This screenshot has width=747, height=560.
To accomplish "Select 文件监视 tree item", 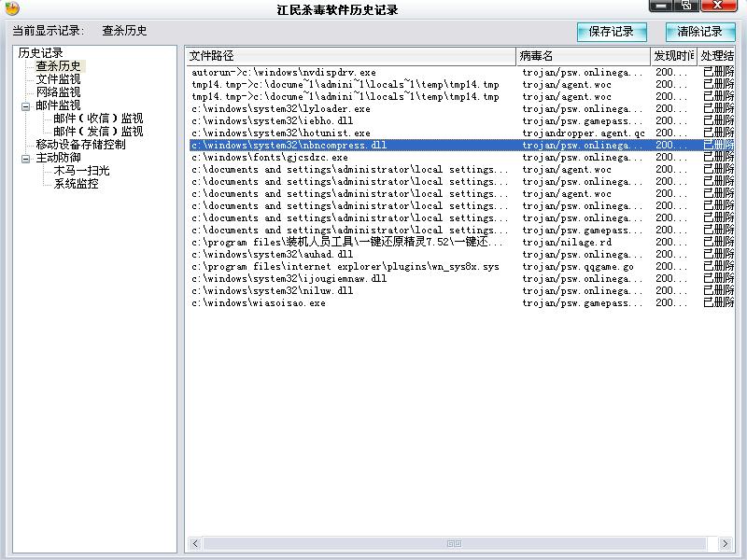I will pos(59,79).
